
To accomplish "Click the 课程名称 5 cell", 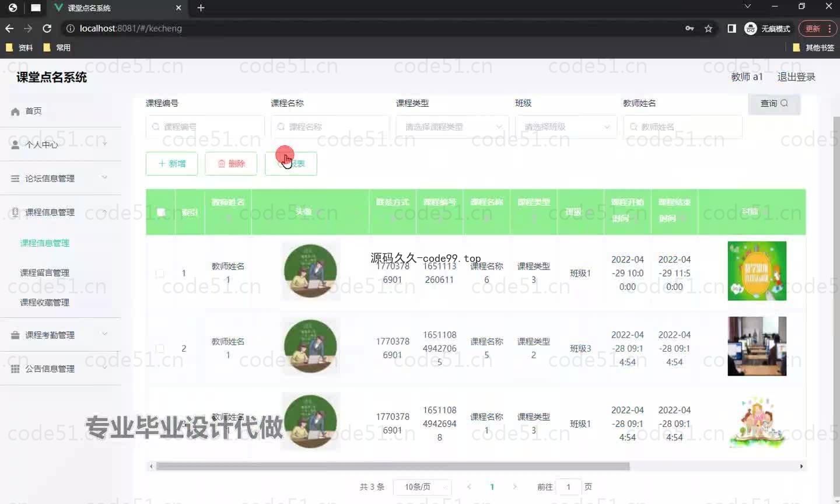I will pos(487,348).
